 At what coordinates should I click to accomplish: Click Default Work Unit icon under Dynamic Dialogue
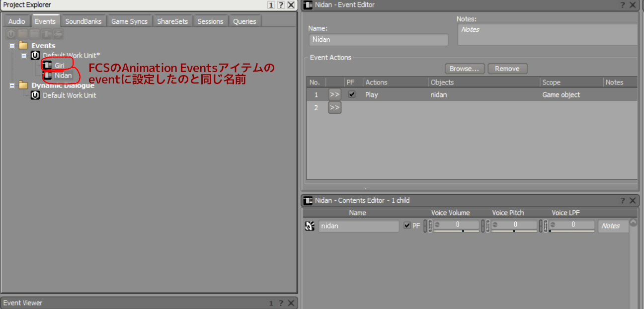tap(35, 95)
